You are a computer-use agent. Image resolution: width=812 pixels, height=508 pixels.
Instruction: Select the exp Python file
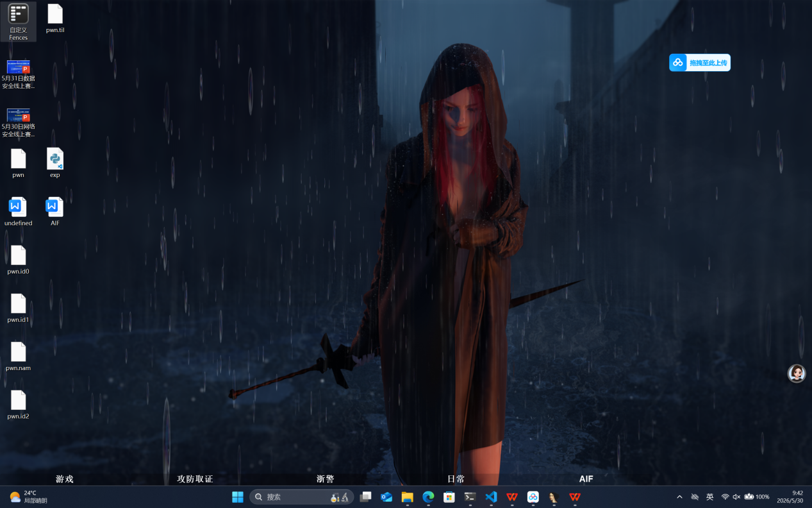coord(55,164)
